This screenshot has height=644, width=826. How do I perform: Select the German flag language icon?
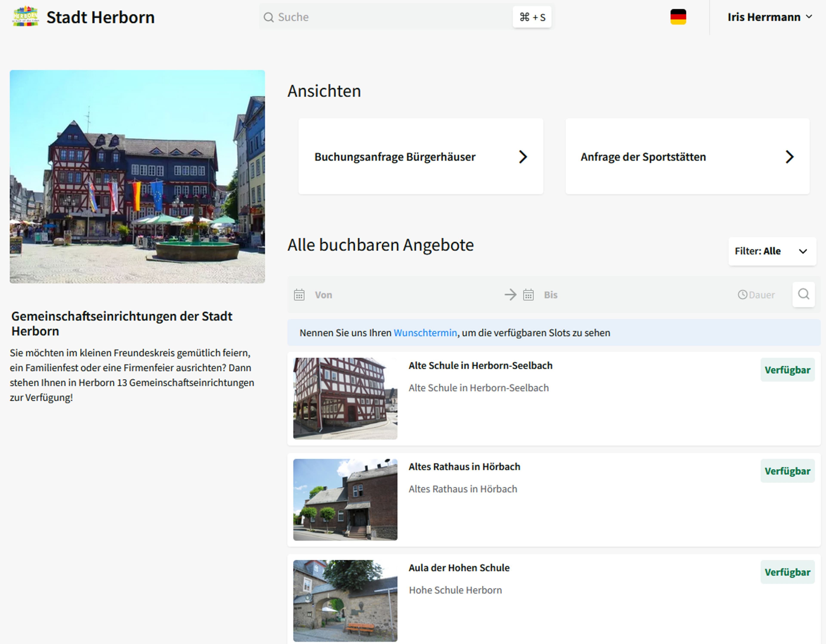pyautogui.click(x=678, y=17)
